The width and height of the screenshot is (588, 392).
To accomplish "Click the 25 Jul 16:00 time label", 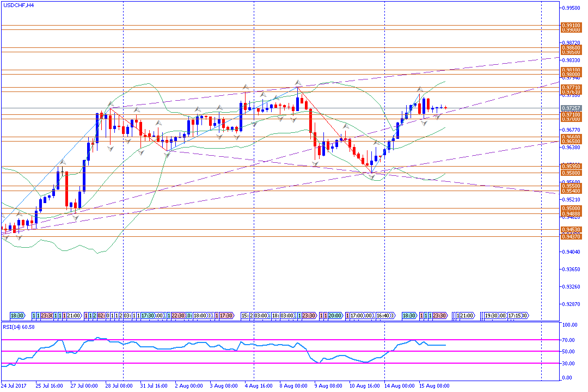I will (x=49, y=386).
